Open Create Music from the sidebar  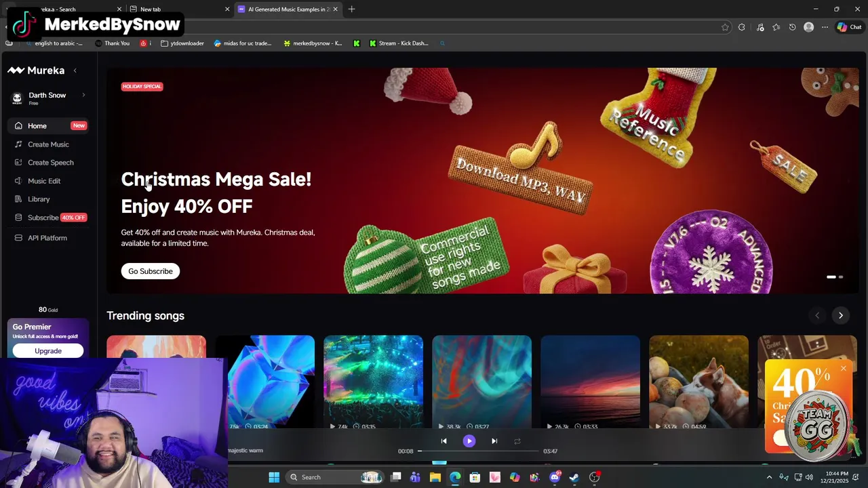tap(48, 144)
